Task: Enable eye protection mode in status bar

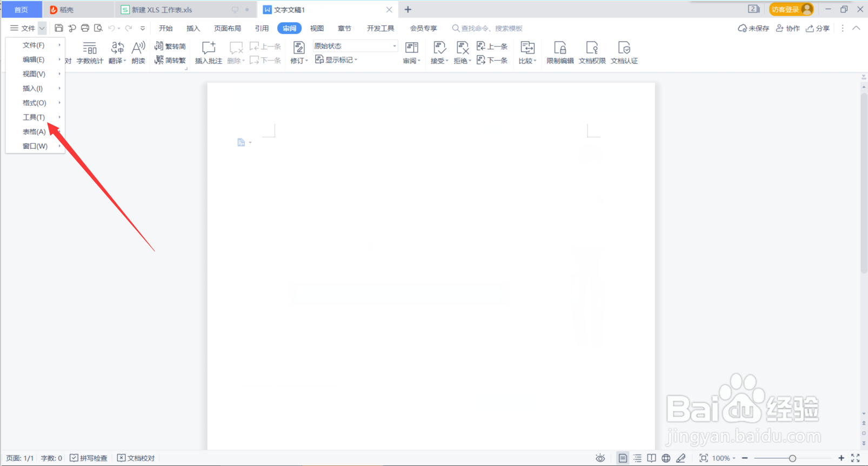Action: 600,458
